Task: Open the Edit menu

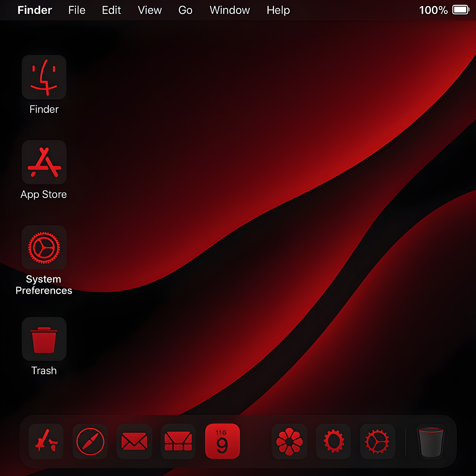Action: [x=111, y=10]
